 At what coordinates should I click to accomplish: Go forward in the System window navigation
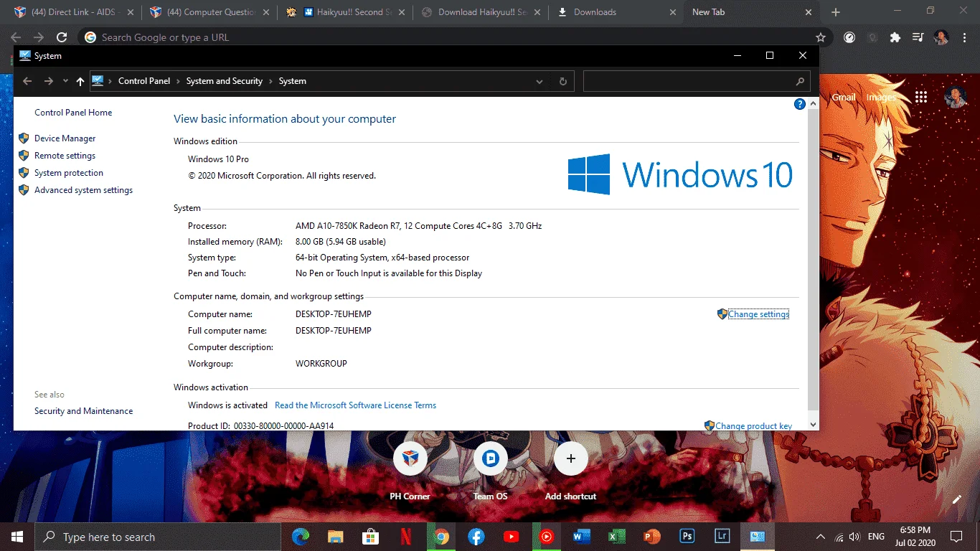(x=49, y=81)
